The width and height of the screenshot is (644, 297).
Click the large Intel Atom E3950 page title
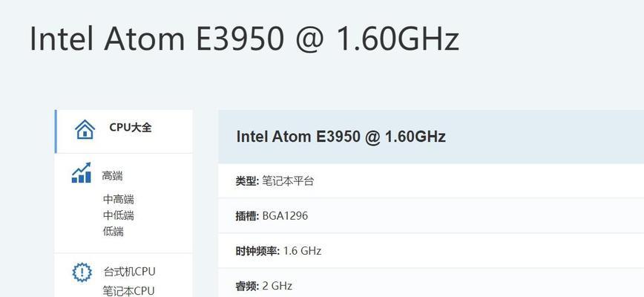pyautogui.click(x=244, y=38)
